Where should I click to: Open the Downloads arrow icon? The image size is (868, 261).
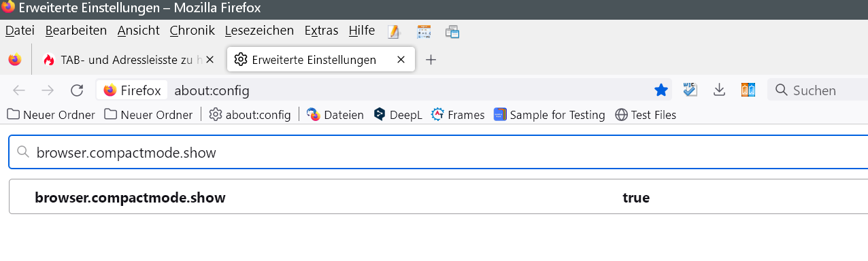click(719, 90)
